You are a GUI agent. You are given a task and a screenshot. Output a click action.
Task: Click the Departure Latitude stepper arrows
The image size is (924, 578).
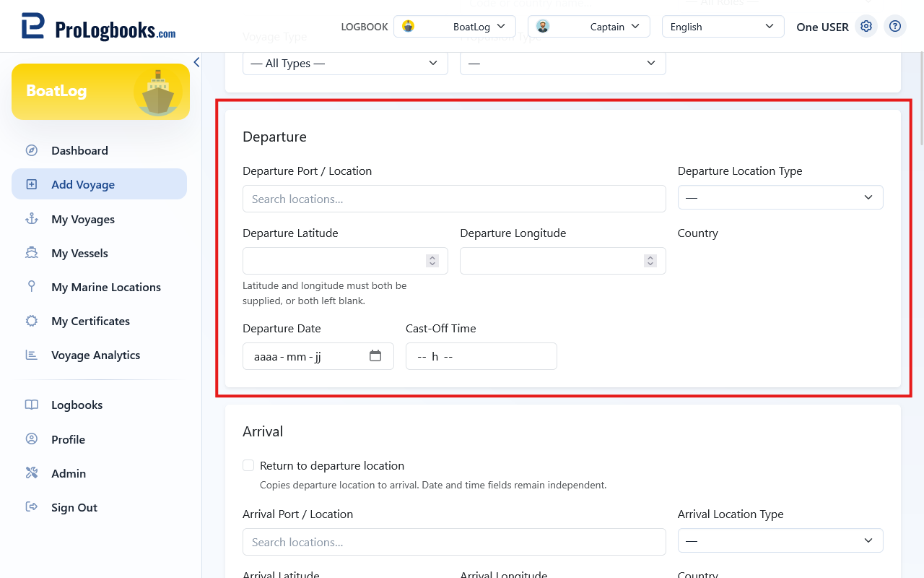[x=432, y=261]
